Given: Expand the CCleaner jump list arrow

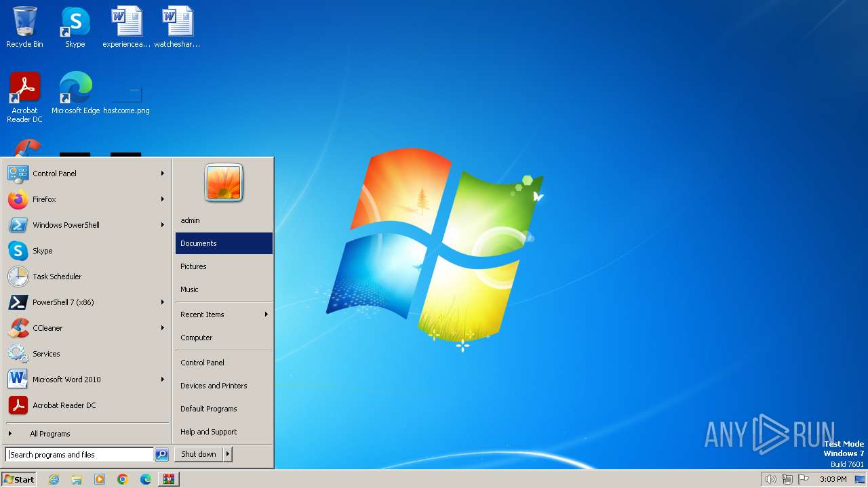Looking at the screenshot, I should pos(163,328).
